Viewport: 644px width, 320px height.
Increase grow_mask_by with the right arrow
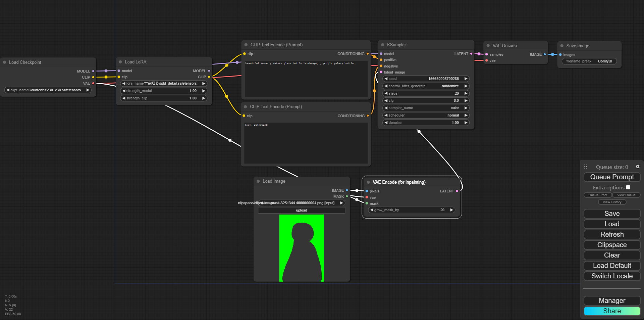tap(451, 210)
